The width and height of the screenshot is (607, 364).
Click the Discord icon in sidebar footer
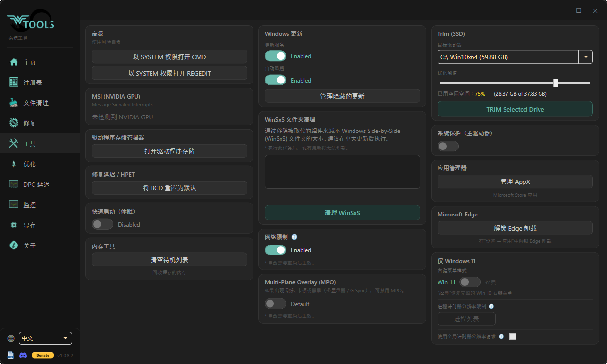click(x=23, y=355)
